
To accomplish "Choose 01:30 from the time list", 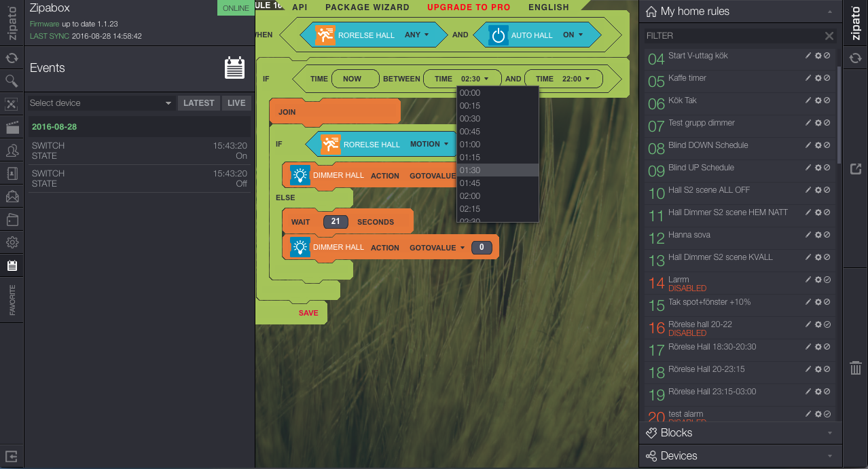I will pyautogui.click(x=497, y=170).
